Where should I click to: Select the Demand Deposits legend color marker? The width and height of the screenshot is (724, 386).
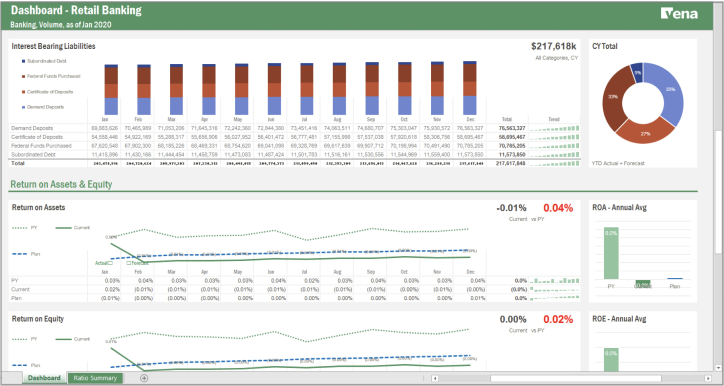[24, 107]
